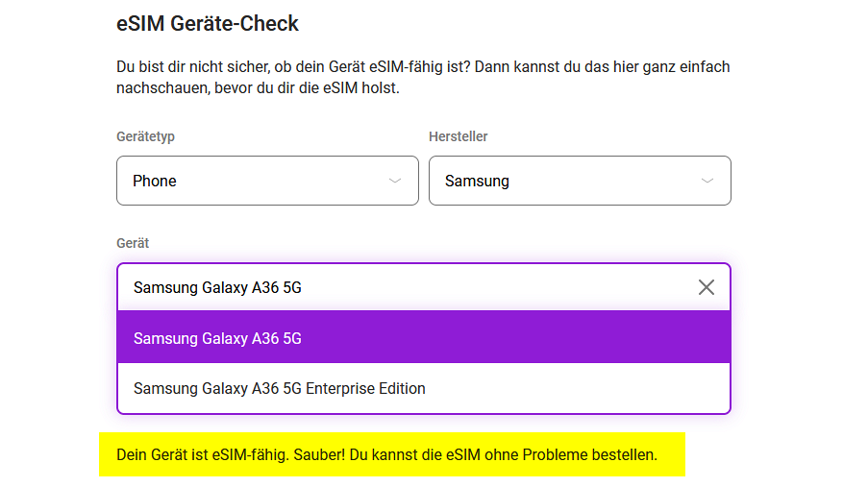The image size is (868, 487).
Task: Click the Hersteller field label
Action: click(x=458, y=136)
